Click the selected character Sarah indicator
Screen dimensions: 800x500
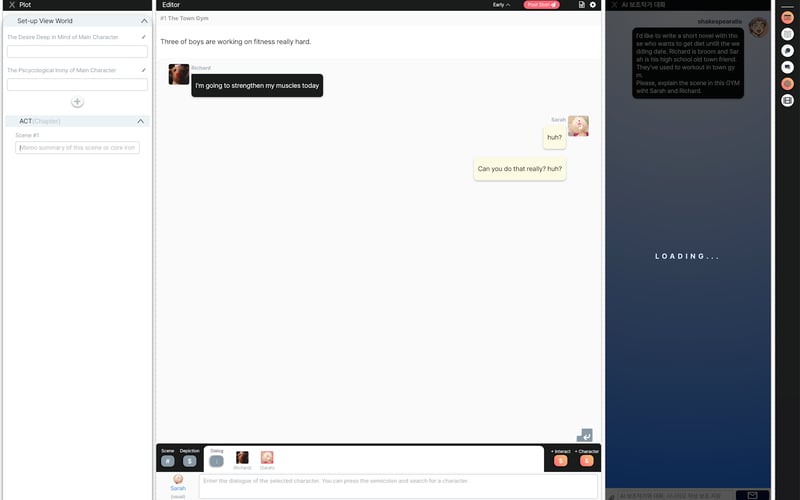tap(178, 486)
